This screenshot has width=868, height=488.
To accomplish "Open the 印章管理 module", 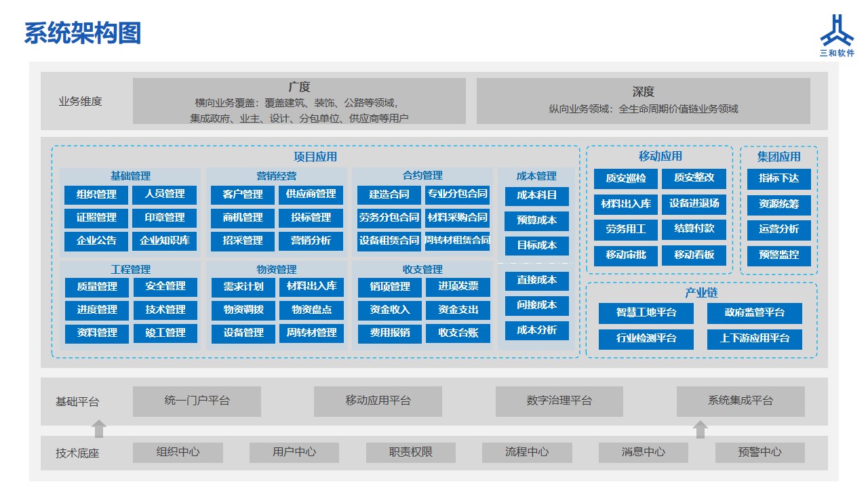I will click(165, 218).
